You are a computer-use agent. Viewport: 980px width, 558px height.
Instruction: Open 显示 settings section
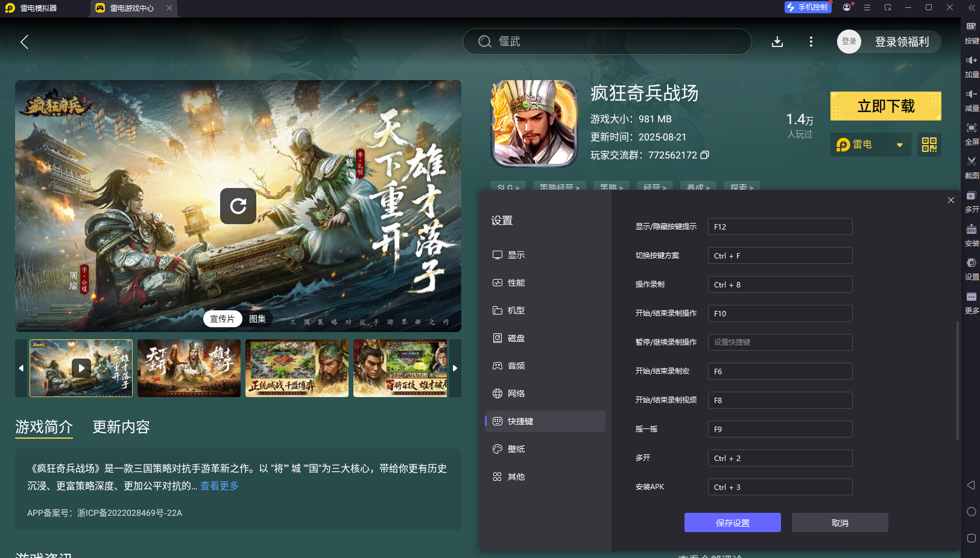(545, 255)
